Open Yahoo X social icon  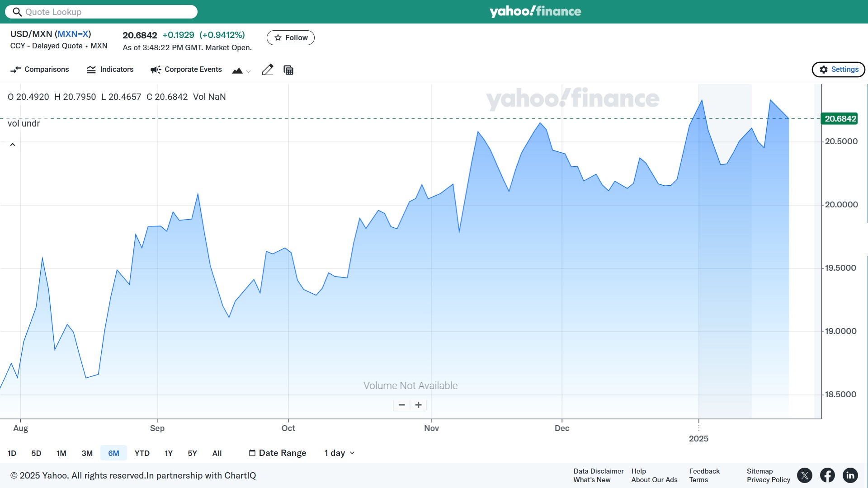tap(805, 475)
